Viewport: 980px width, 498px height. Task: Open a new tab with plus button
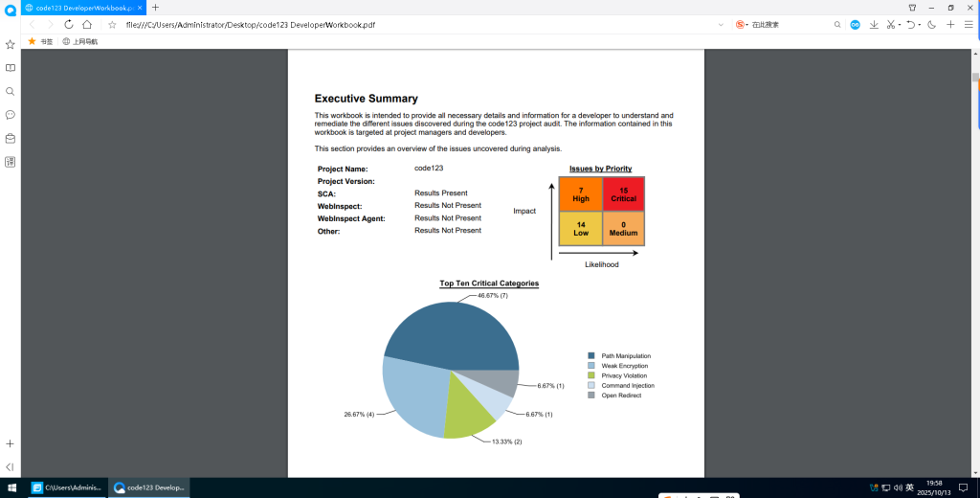[156, 7]
